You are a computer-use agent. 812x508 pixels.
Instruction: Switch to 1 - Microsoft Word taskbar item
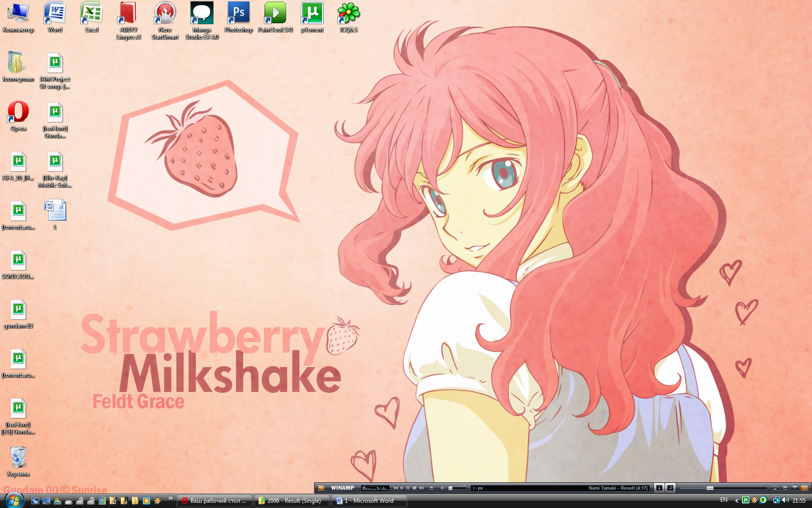(369, 501)
